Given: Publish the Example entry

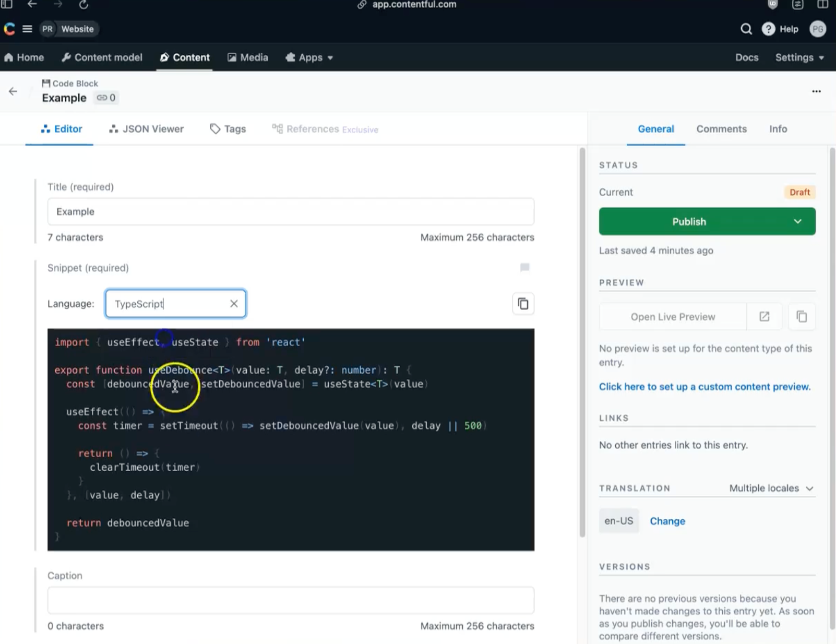Looking at the screenshot, I should [x=689, y=221].
